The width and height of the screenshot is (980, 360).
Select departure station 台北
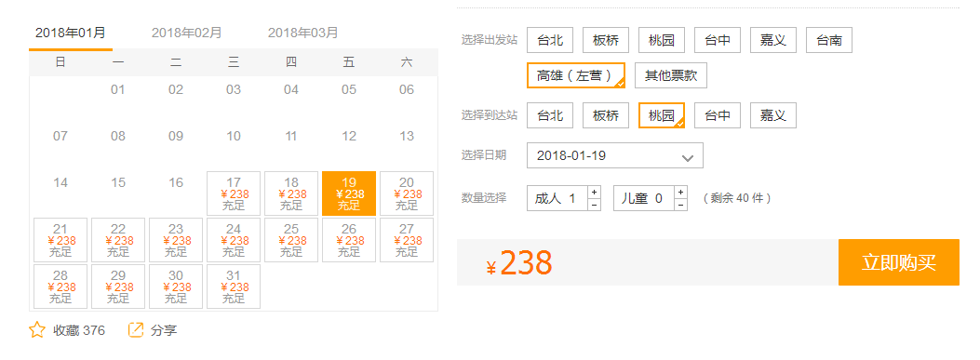coord(550,41)
